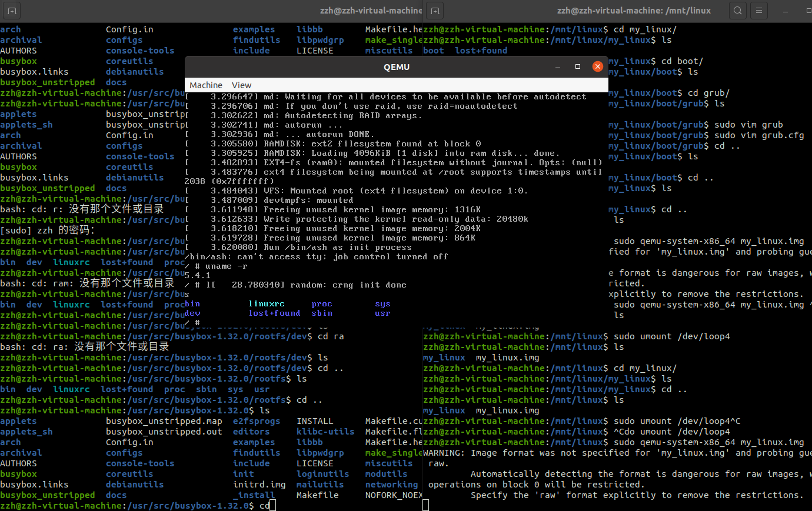Screen dimensions: 812x511
Task: Minimize the QEMU window
Action: (557, 66)
